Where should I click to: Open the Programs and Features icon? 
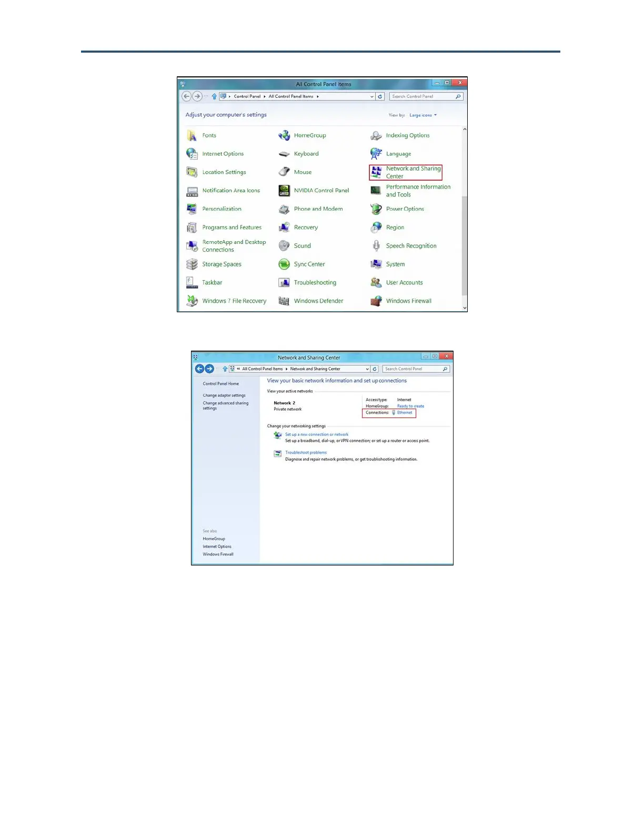tap(192, 227)
